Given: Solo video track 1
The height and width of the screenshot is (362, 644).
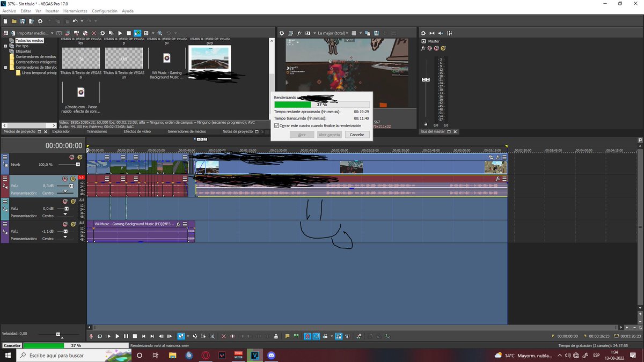Looking at the screenshot, I should coord(80,157).
